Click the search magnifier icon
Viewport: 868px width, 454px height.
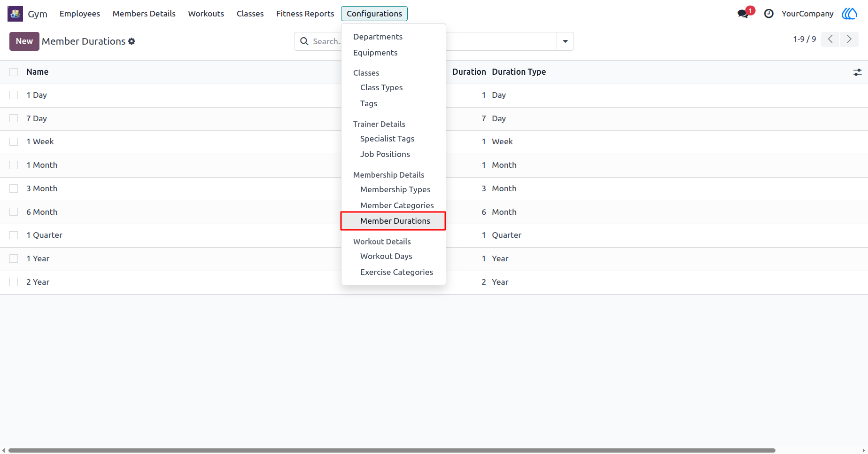click(304, 41)
